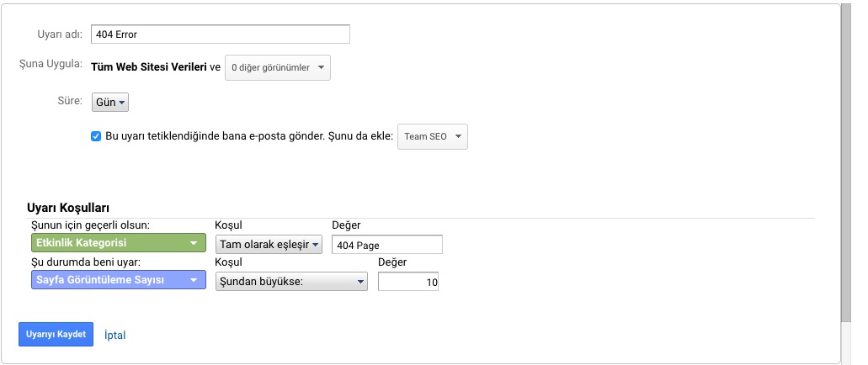Open the green Etkinlik Kategorisi dimension selector
Image resolution: width=868 pixels, height=365 pixels.
119,243
